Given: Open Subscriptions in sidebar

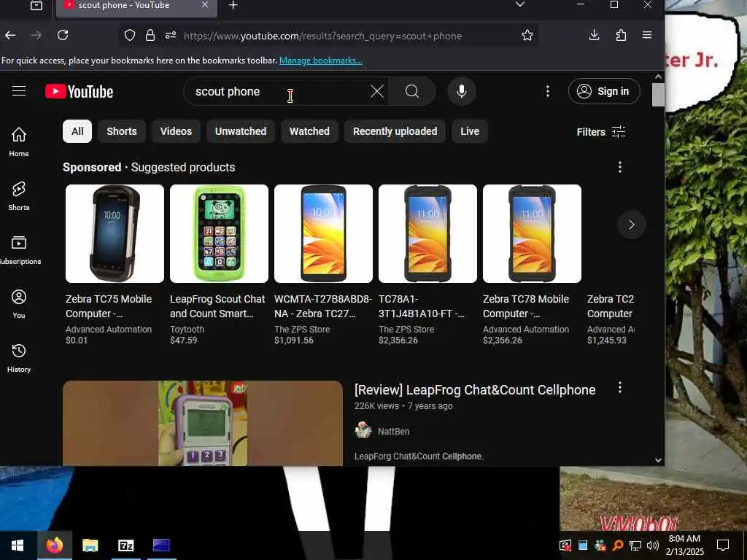Looking at the screenshot, I should (x=18, y=250).
